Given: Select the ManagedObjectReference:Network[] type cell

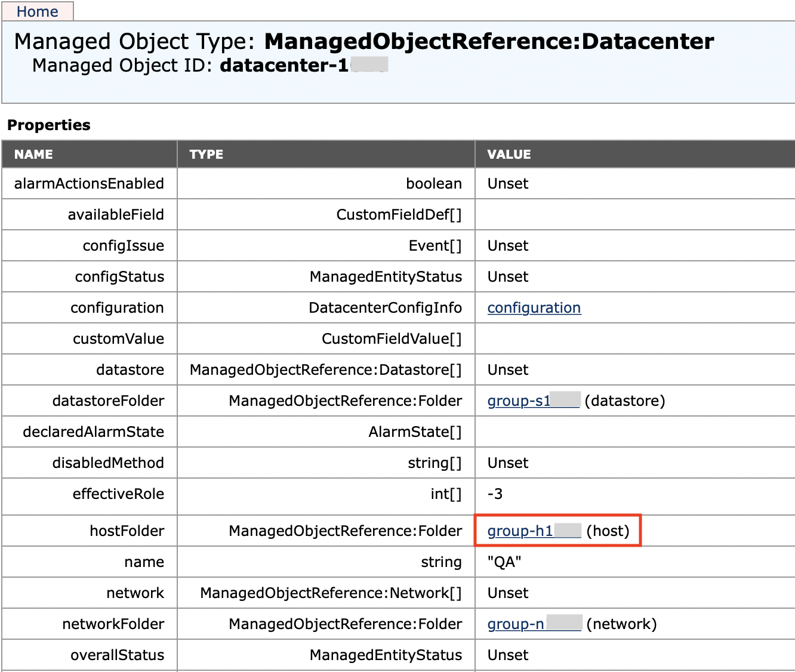Looking at the screenshot, I should (331, 593).
